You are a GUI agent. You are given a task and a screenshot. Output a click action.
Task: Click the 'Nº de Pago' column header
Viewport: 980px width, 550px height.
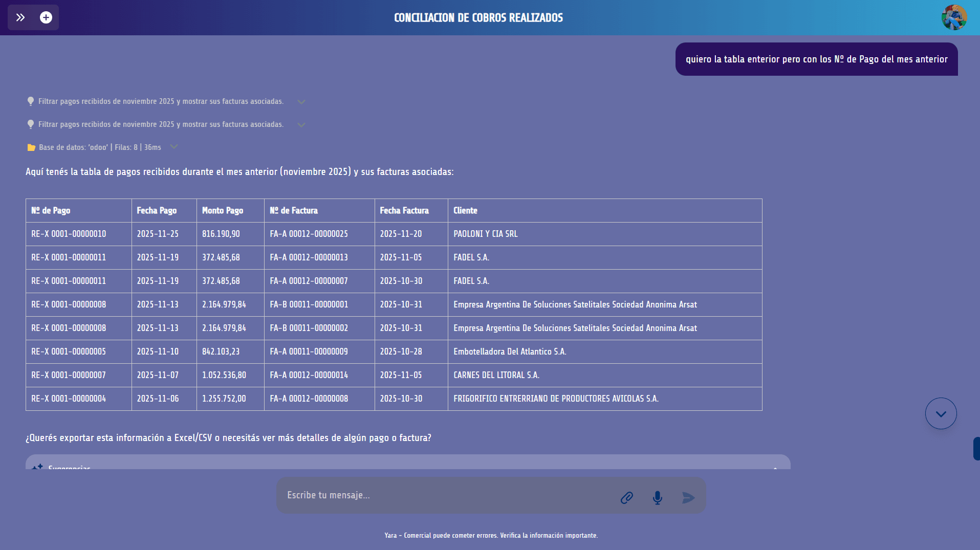point(79,211)
